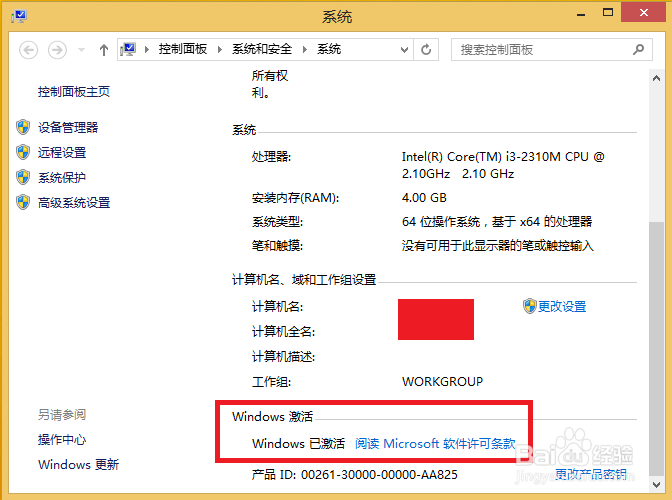Open the recent locations dropdown arrow
672x500 pixels.
tap(81, 50)
